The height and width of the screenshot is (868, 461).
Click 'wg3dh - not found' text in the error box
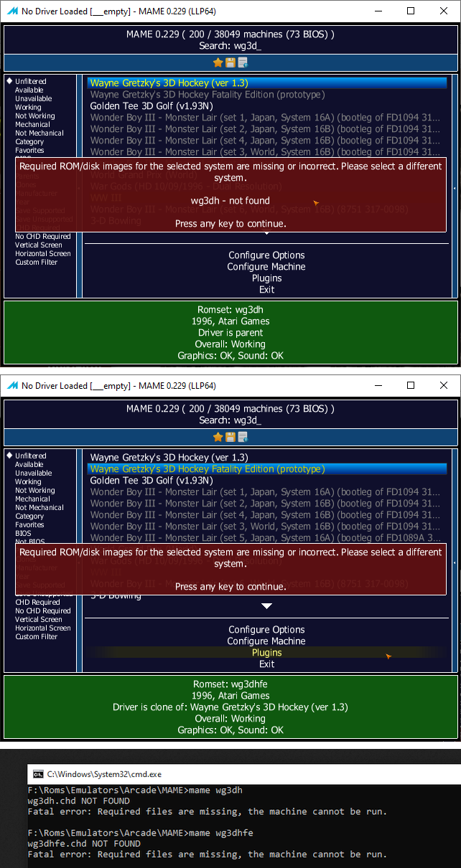230,200
